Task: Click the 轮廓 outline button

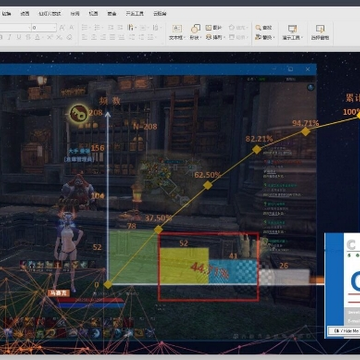Action: pyautogui.click(x=238, y=37)
